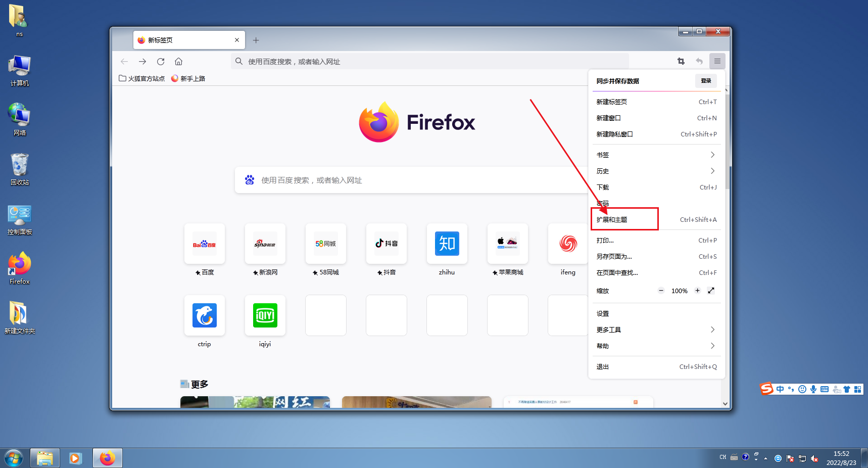Screen dimensions: 868x468
Task: Open the media player taskbar icon
Action: click(x=75, y=458)
